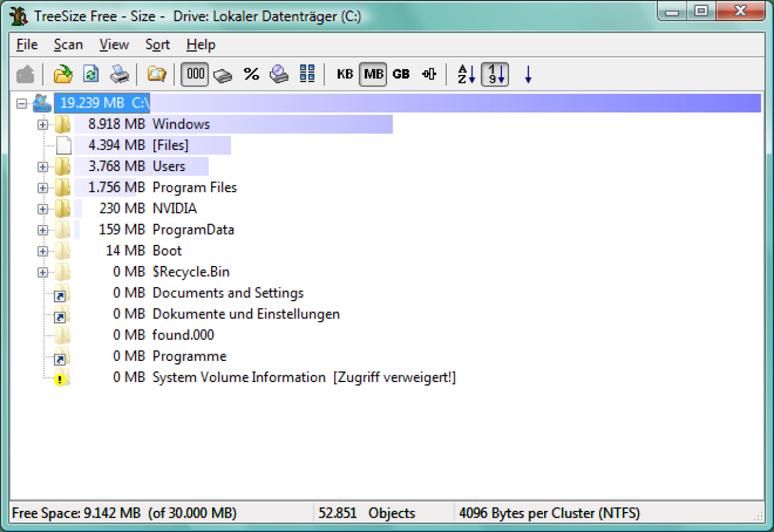This screenshot has height=532, width=774.
Task: Click the Free Space status bar entry
Action: click(125, 513)
